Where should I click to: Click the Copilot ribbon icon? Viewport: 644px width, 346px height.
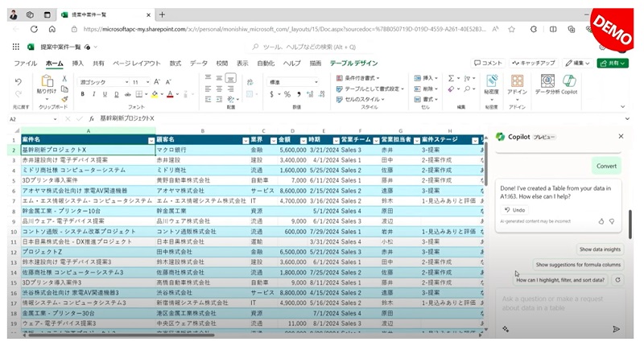(569, 80)
